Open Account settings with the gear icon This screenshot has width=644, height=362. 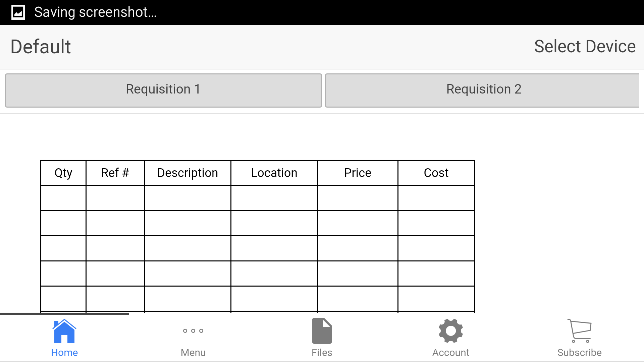(x=450, y=331)
